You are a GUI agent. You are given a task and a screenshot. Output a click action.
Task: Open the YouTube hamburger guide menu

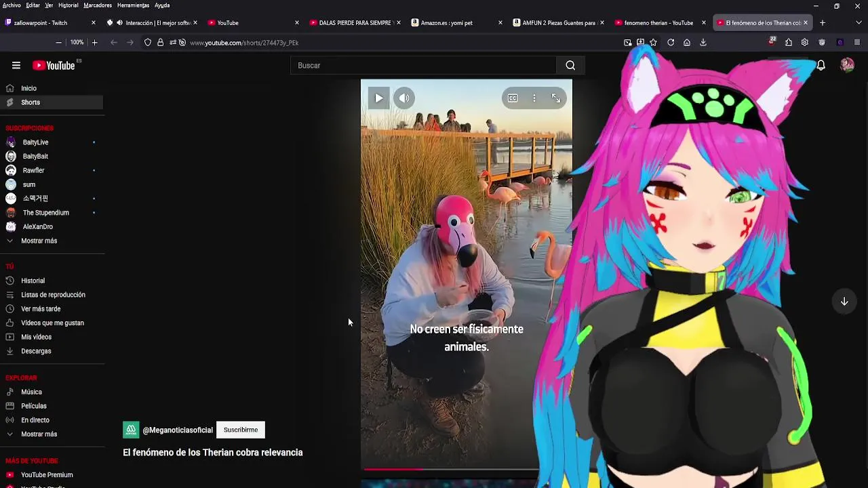[x=16, y=66]
